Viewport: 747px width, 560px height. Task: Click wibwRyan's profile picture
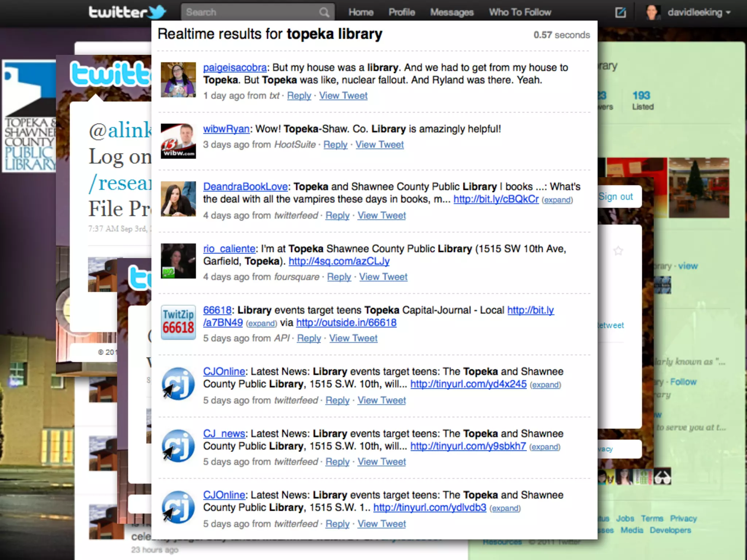click(178, 141)
